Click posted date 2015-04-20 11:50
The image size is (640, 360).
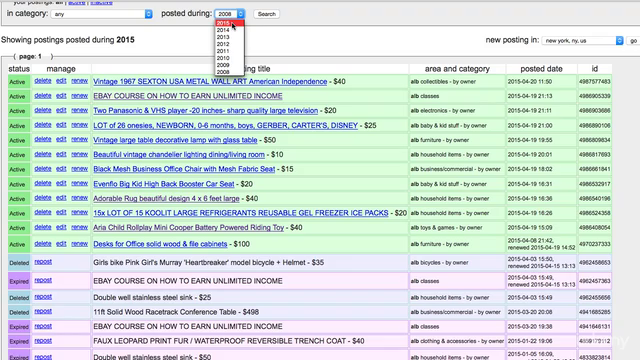tap(530, 82)
